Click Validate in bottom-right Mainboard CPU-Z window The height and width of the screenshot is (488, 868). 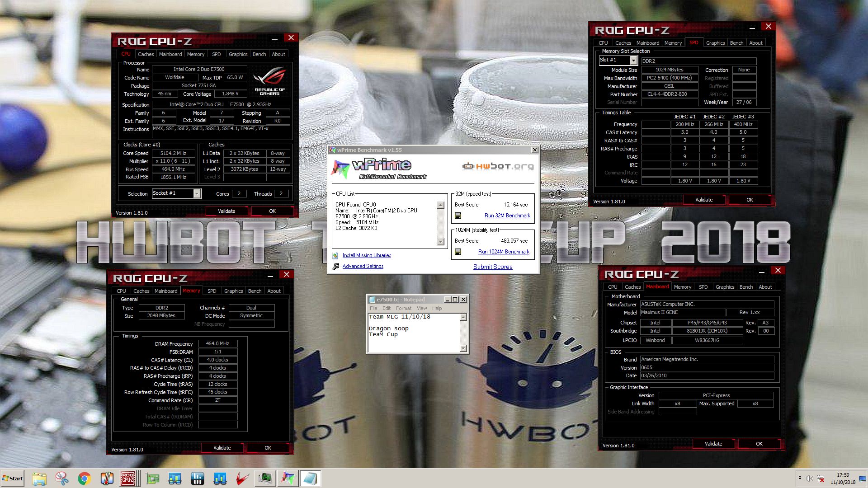point(713,444)
